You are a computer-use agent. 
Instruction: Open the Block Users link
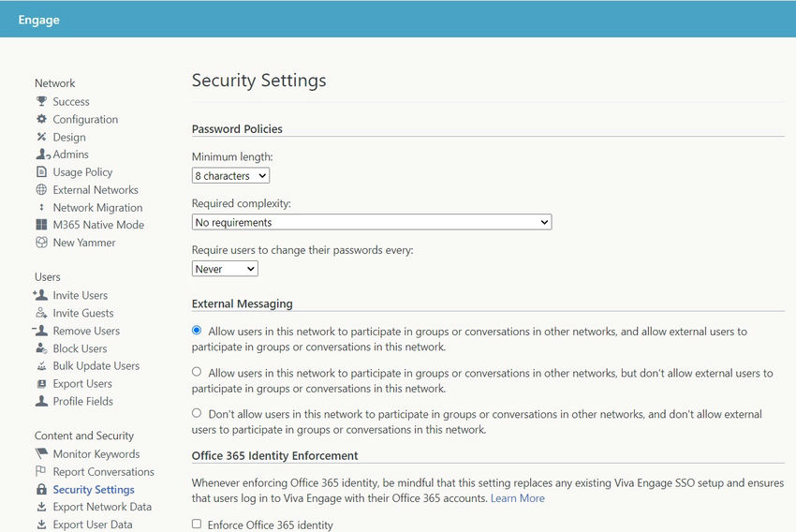point(81,348)
